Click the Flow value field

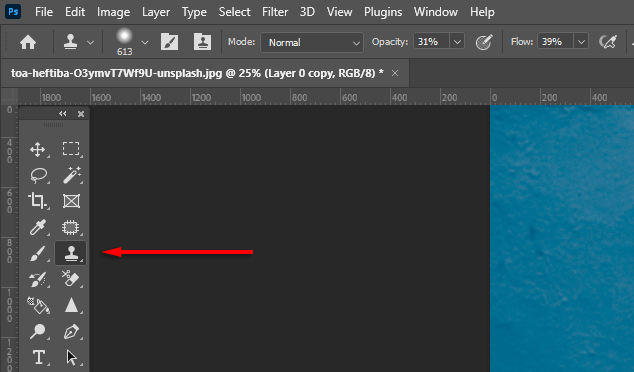554,42
